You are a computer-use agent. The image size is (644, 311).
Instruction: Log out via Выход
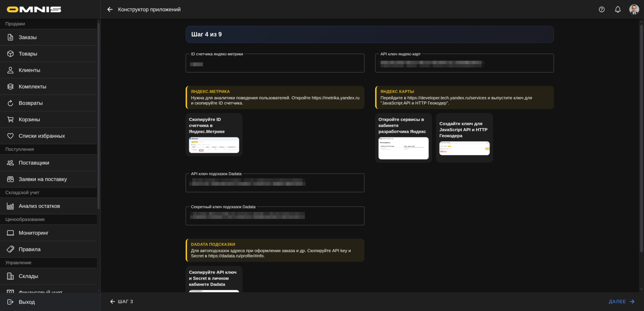[x=27, y=302]
